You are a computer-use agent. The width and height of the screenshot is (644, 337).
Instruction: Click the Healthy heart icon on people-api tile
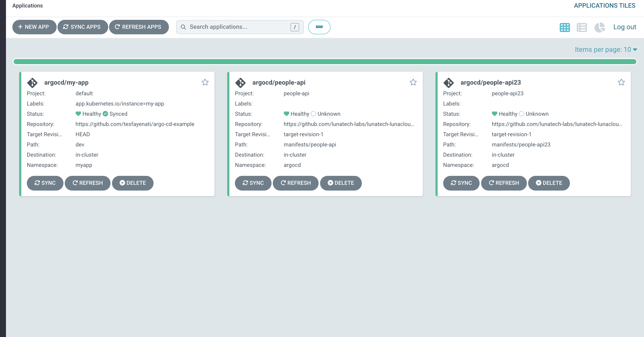point(286,114)
